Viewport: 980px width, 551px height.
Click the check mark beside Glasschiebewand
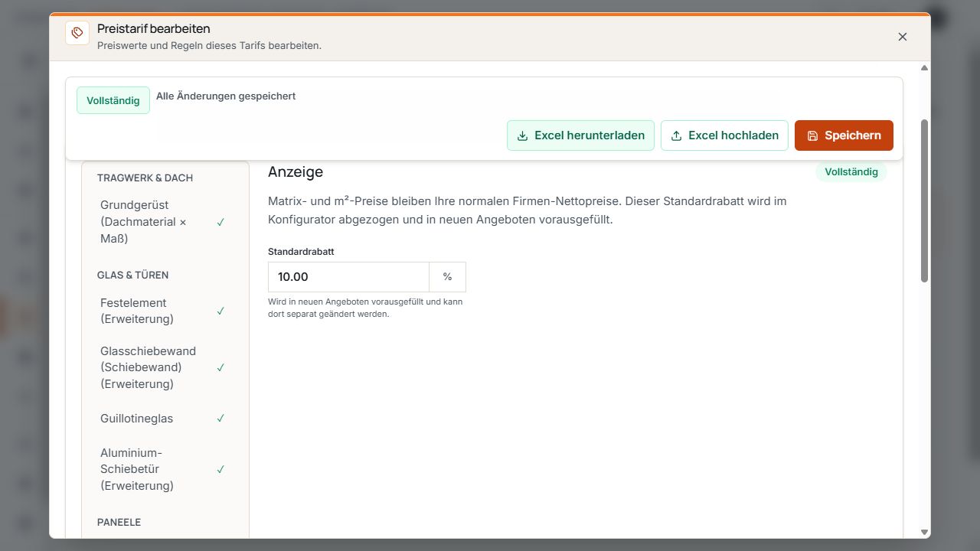pos(220,367)
